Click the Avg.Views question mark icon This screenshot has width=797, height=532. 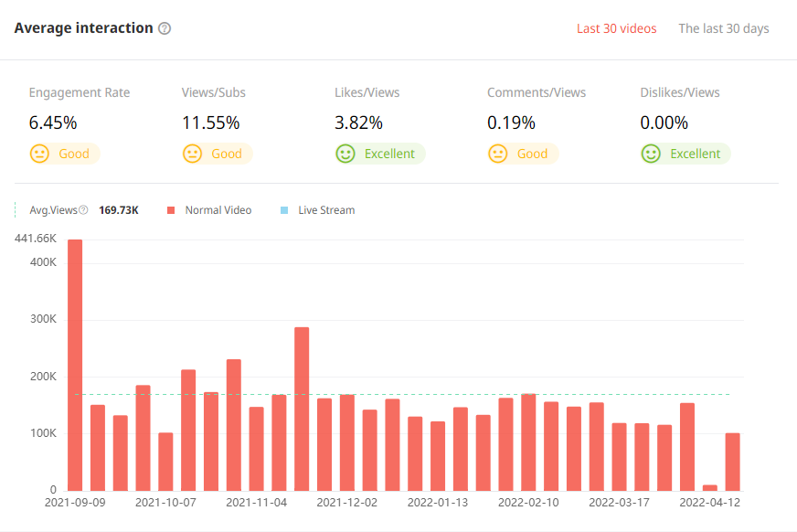point(83,210)
